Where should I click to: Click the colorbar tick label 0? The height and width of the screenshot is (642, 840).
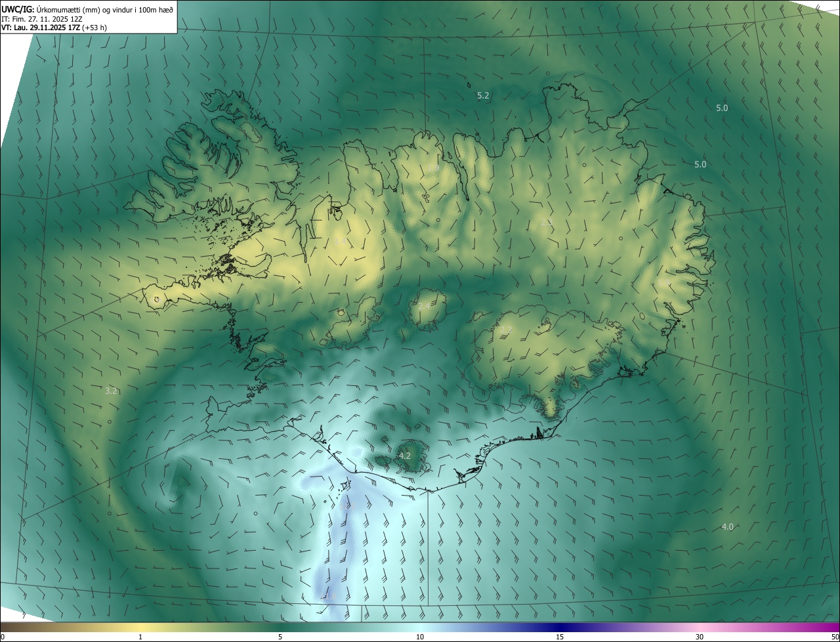[x=3, y=637]
